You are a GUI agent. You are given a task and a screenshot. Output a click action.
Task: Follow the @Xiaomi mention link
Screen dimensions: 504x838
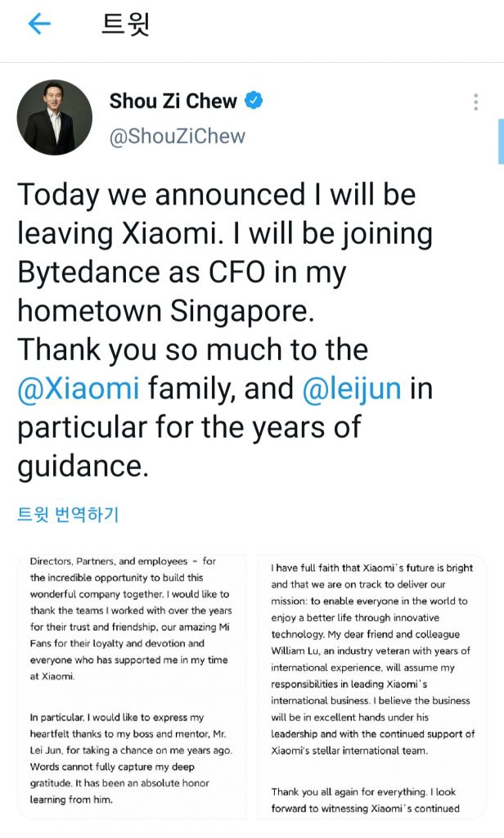coord(79,388)
